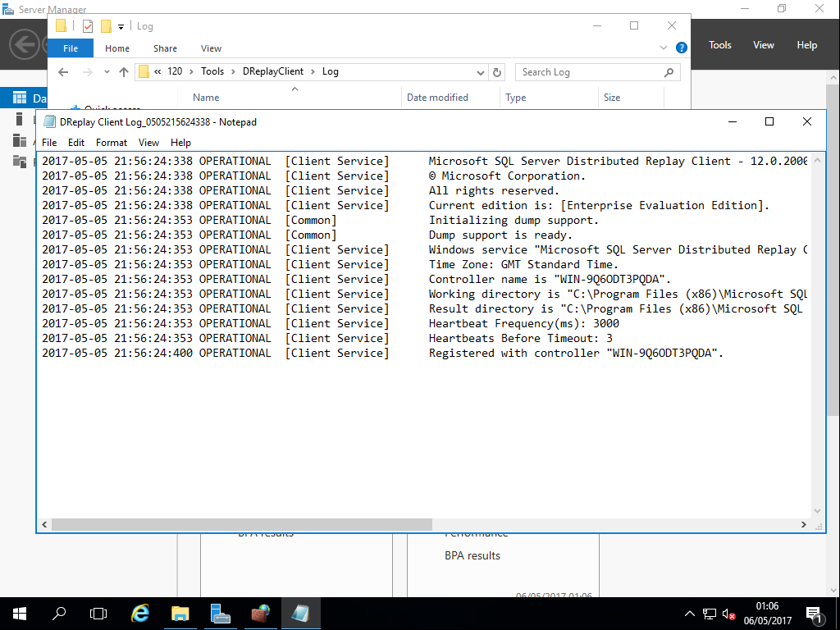840x630 pixels.
Task: Click the Tools breadcrumb in address bar
Action: click(x=212, y=71)
